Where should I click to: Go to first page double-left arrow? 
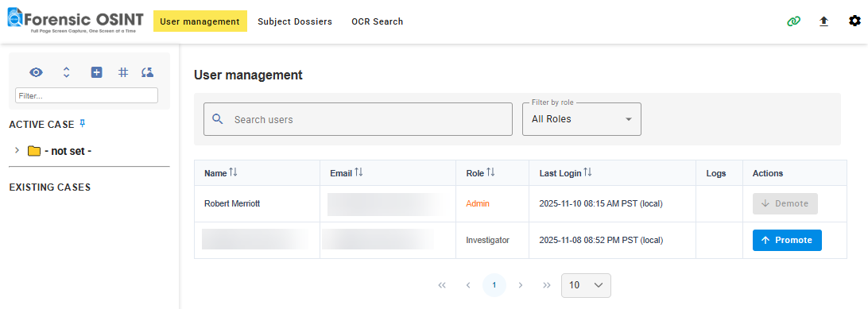[x=442, y=285]
